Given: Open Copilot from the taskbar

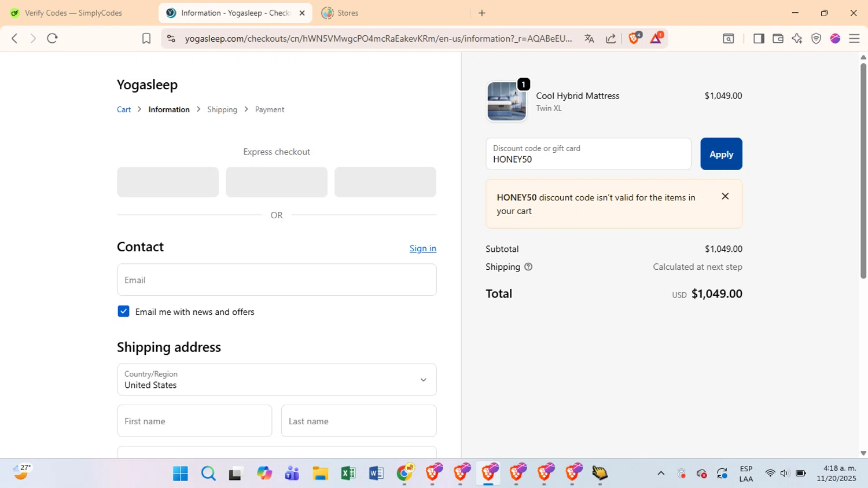Looking at the screenshot, I should coord(264,474).
